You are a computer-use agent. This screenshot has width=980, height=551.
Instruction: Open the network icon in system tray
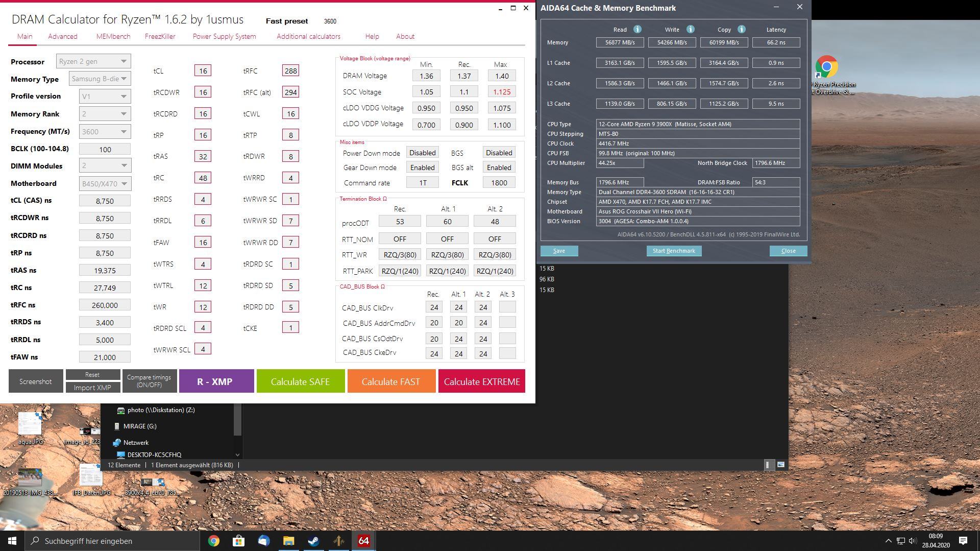tap(900, 541)
